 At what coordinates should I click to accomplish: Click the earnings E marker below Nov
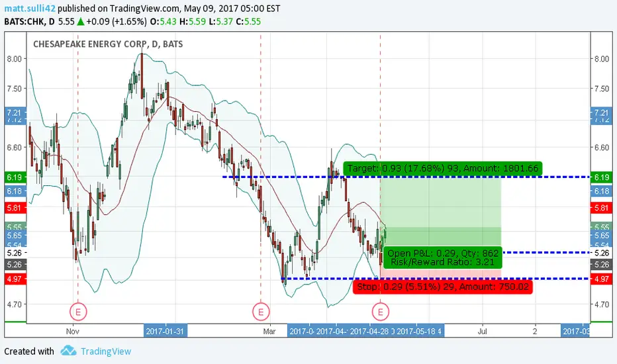pos(78,312)
